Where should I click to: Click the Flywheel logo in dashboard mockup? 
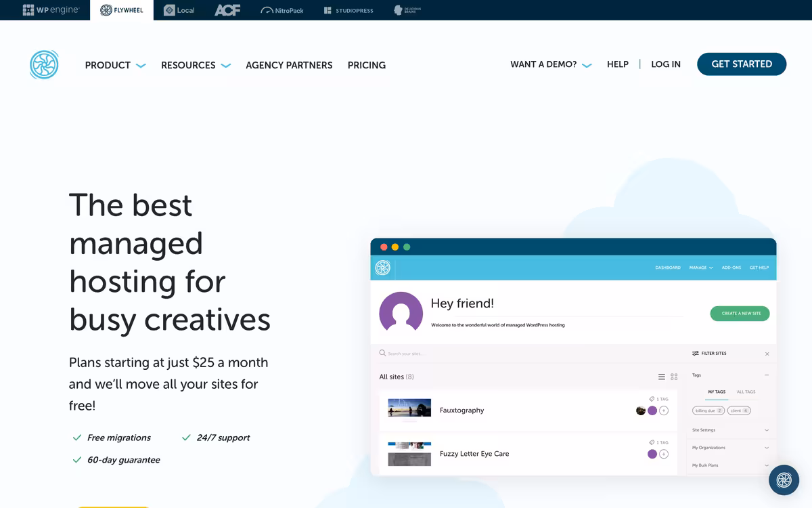click(x=383, y=268)
